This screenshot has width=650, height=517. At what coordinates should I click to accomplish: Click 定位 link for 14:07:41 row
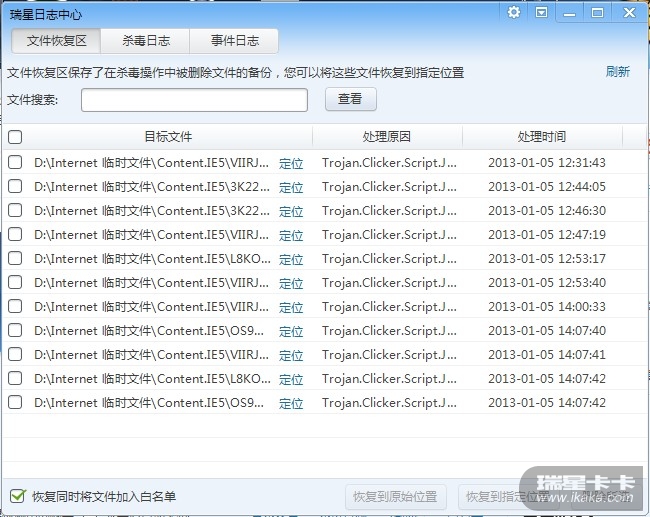[291, 356]
